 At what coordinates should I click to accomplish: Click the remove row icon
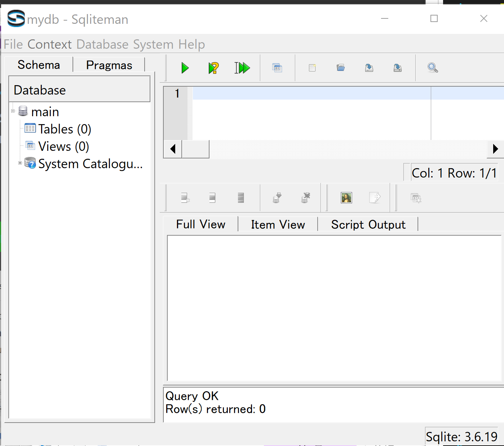241,198
